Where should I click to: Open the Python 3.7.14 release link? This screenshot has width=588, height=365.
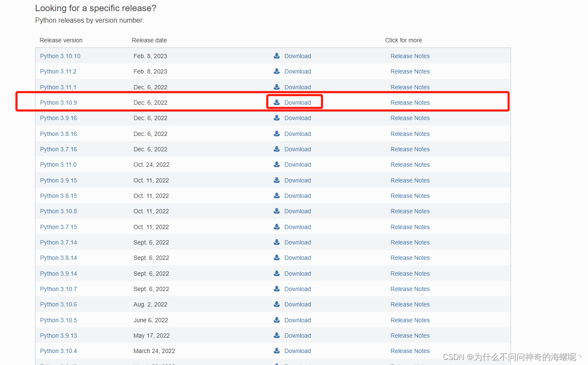(59, 242)
